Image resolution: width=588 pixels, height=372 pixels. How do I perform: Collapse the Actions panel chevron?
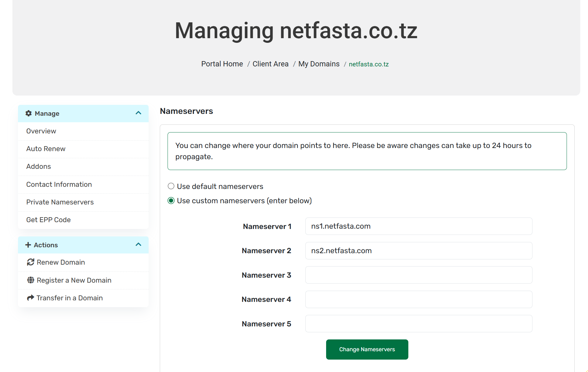click(138, 245)
